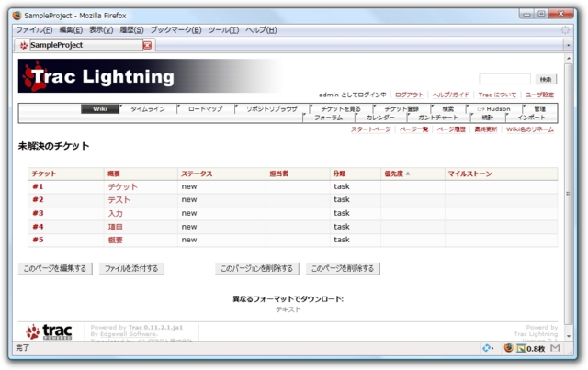
Task: Sort by 担当者 column header
Action: [278, 174]
